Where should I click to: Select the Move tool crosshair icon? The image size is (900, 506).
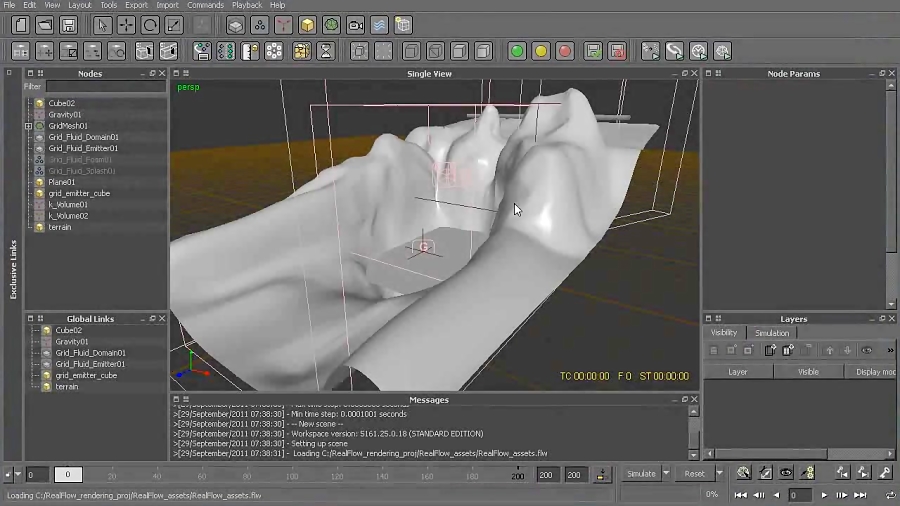coord(126,25)
